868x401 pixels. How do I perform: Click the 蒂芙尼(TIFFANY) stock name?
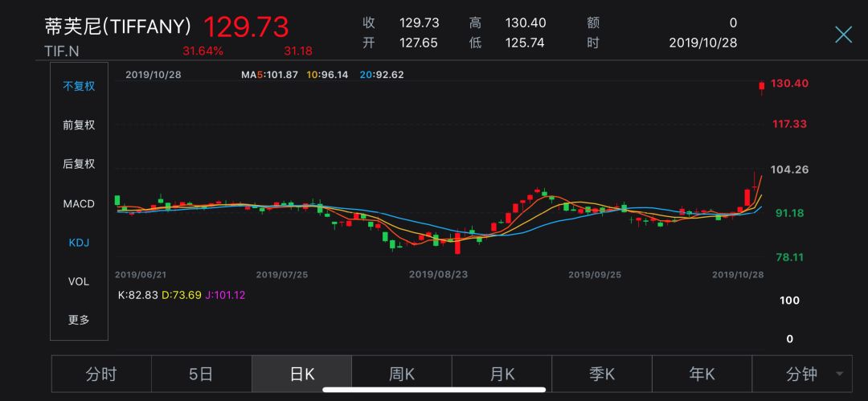(x=118, y=26)
